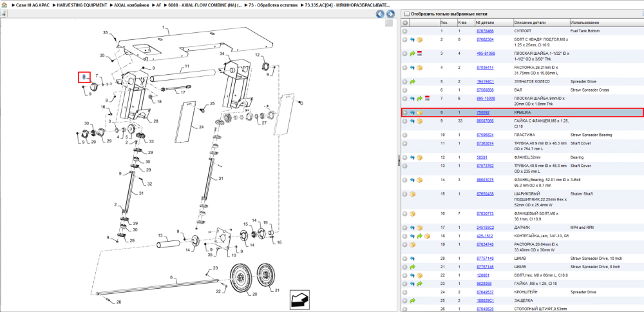This screenshot has height=312, width=644.
Task: Sort by 'Поз.' column header
Action: click(x=448, y=23)
